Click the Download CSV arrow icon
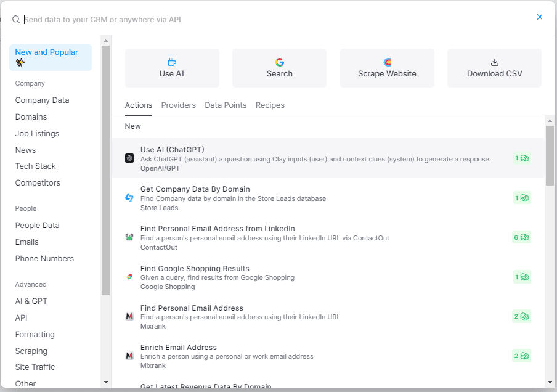 (495, 62)
